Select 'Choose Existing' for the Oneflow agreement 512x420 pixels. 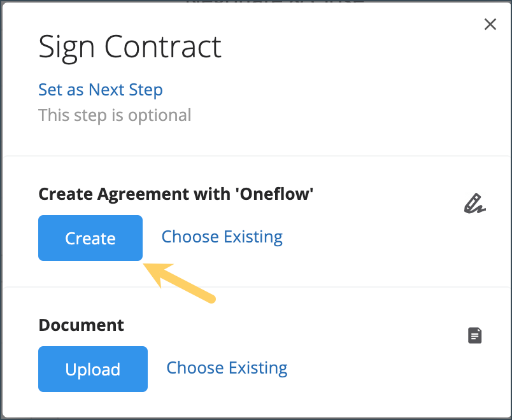pyautogui.click(x=222, y=236)
